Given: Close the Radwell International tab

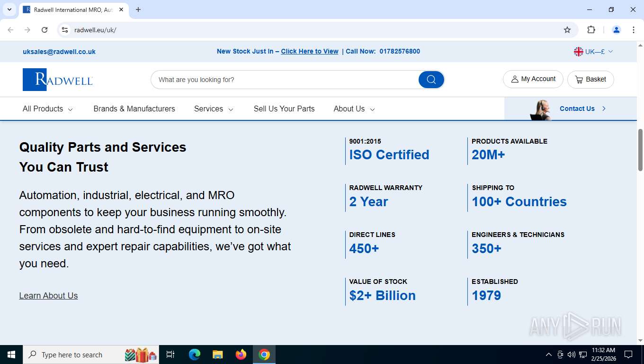Looking at the screenshot, I should coord(121,9).
